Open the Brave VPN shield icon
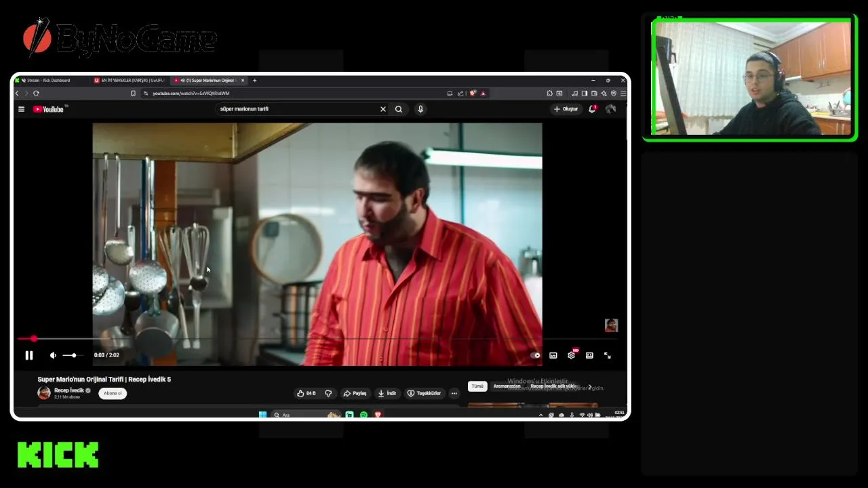Viewport: 868px width, 488px height. pyautogui.click(x=614, y=94)
